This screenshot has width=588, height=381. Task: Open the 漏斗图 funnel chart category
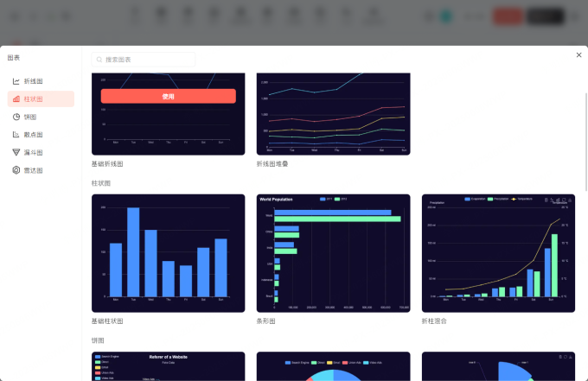pos(41,152)
